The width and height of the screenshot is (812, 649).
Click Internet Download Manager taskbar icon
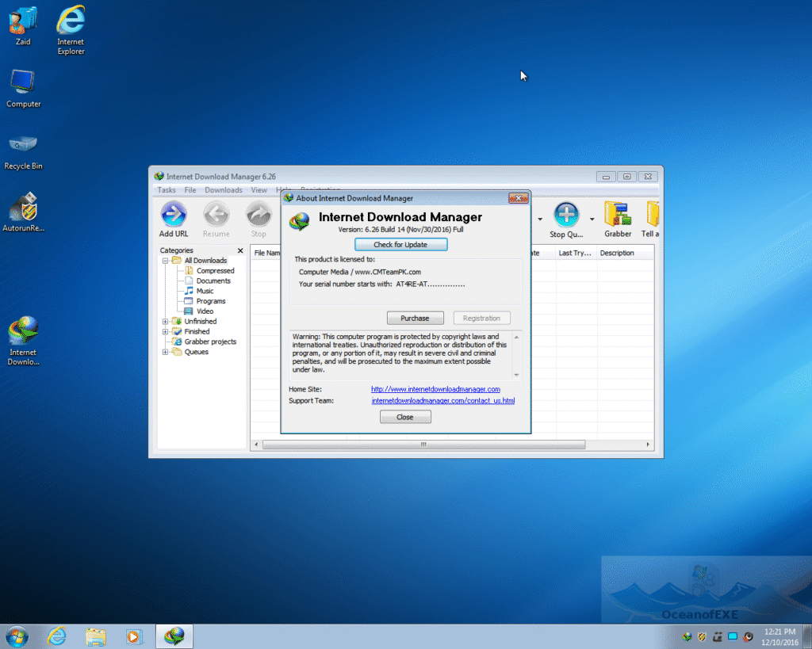click(x=174, y=636)
